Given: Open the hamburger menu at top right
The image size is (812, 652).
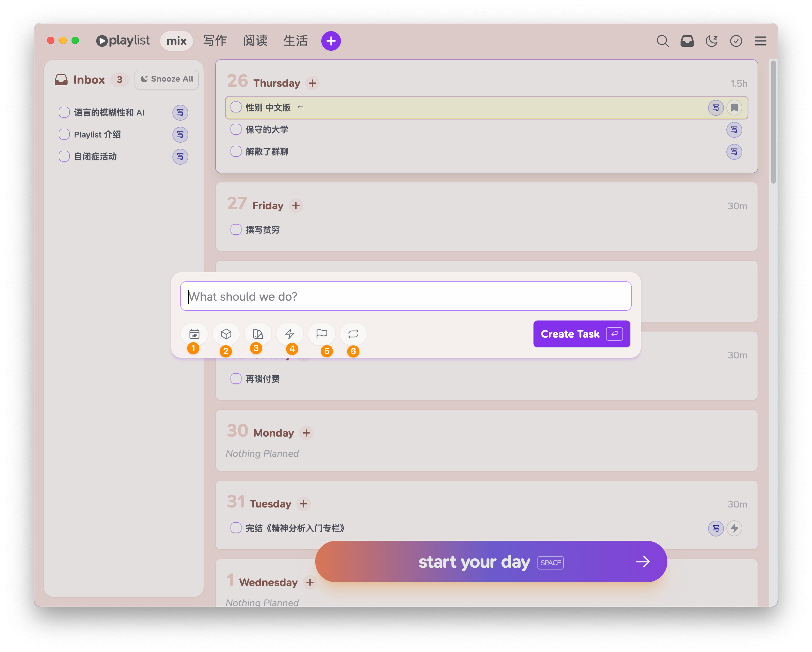Looking at the screenshot, I should tap(760, 41).
